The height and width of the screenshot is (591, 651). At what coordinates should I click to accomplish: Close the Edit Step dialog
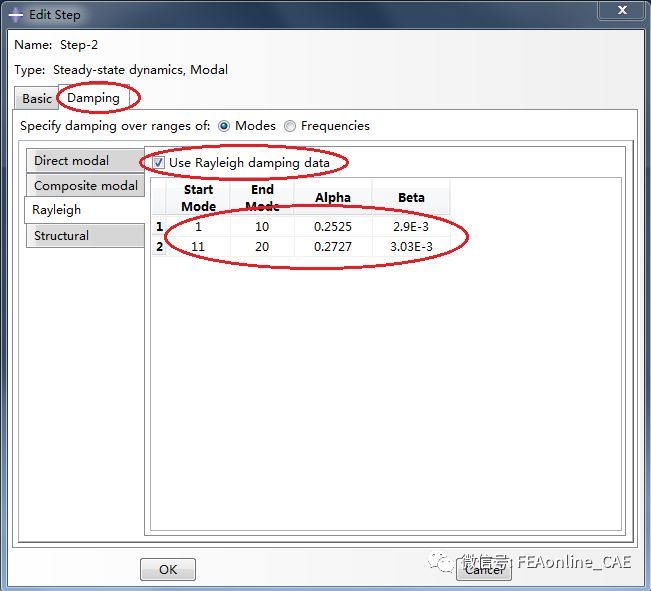(x=620, y=13)
